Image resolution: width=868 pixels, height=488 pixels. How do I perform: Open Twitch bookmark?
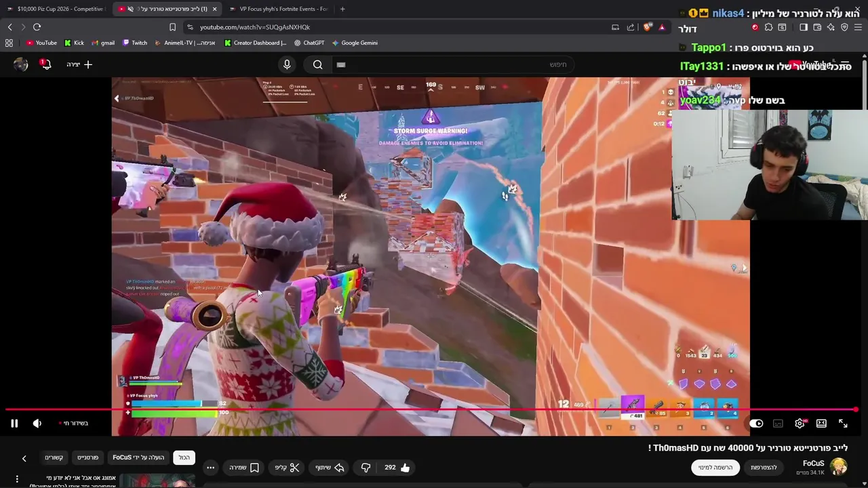click(134, 43)
